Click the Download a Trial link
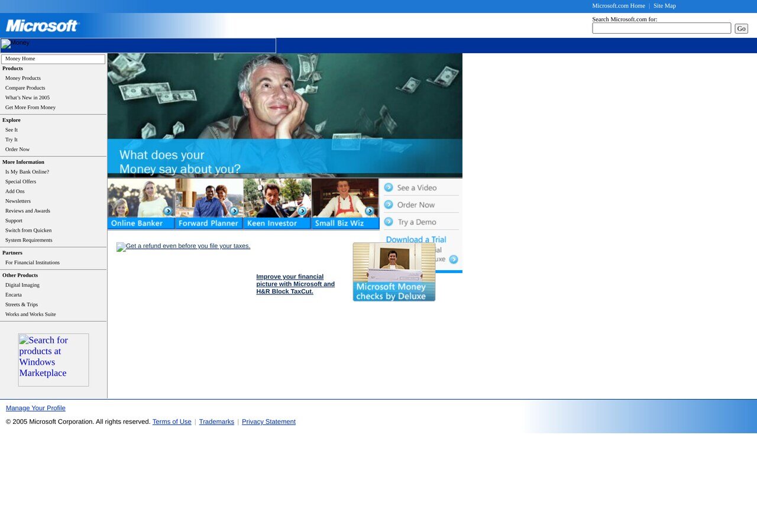The image size is (757, 532). pyautogui.click(x=416, y=239)
